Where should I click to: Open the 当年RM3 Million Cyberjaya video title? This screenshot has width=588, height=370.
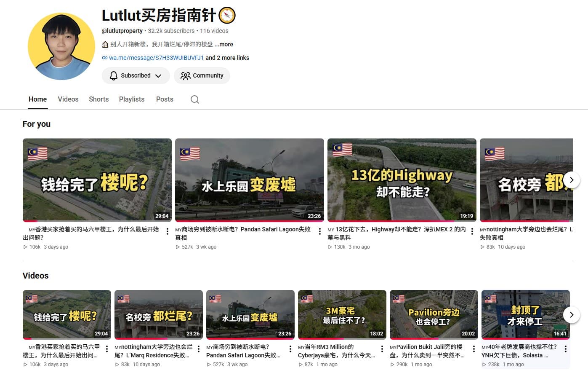[337, 351]
